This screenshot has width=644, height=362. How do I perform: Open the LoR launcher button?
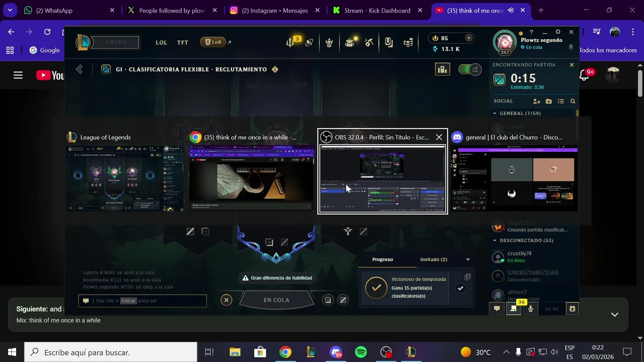click(212, 42)
